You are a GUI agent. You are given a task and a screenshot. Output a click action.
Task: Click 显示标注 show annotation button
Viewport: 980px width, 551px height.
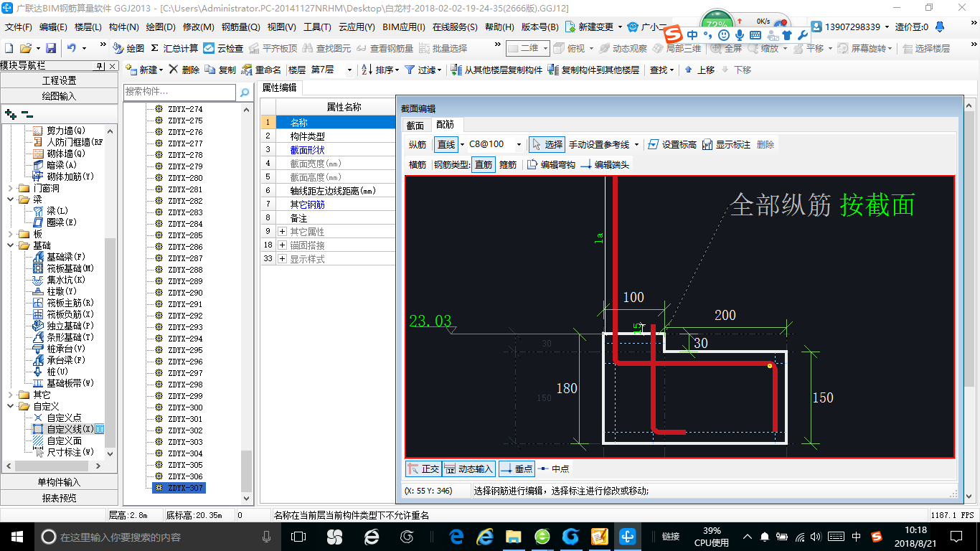pyautogui.click(x=726, y=144)
